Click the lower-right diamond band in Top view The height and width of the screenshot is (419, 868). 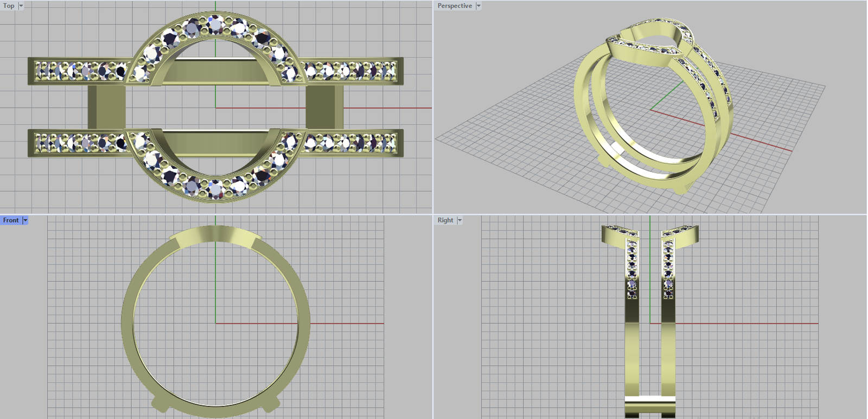[353, 143]
